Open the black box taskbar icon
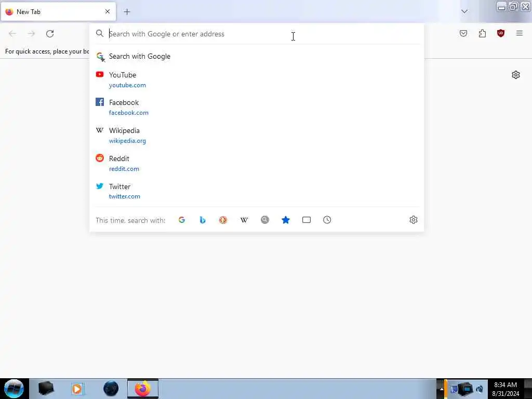This screenshot has height=399, width=532. (x=46, y=389)
